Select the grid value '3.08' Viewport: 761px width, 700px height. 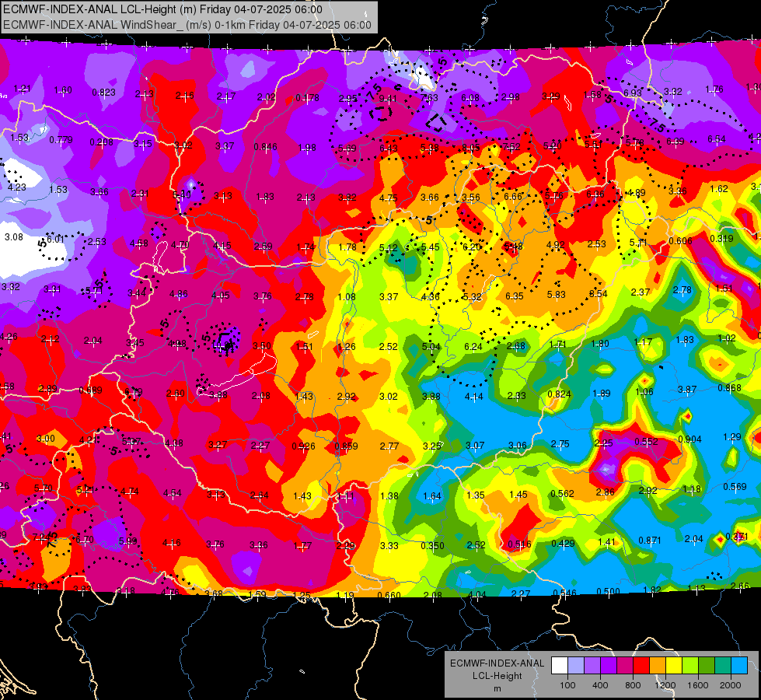coord(14,236)
